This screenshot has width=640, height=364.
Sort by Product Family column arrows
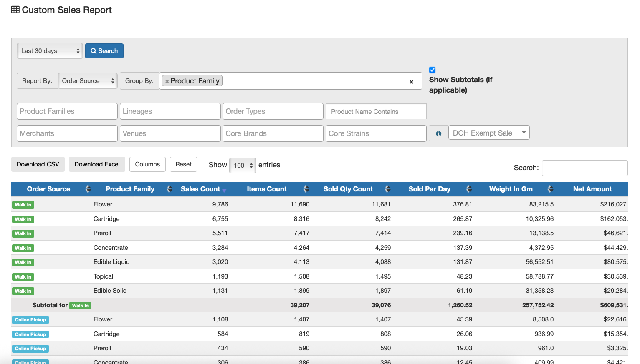pyautogui.click(x=169, y=189)
